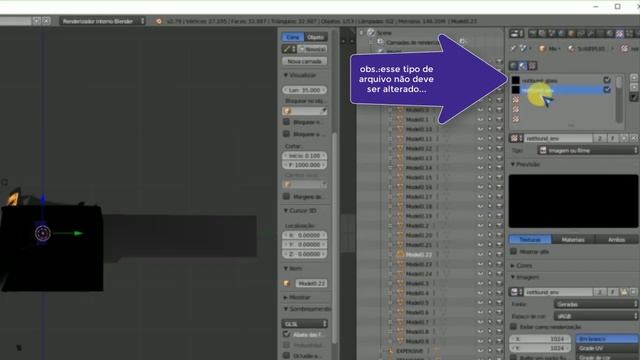This screenshot has height=360, width=640.
Task: Toggle eye visibility for Model0.12
Action: (x=480, y=149)
